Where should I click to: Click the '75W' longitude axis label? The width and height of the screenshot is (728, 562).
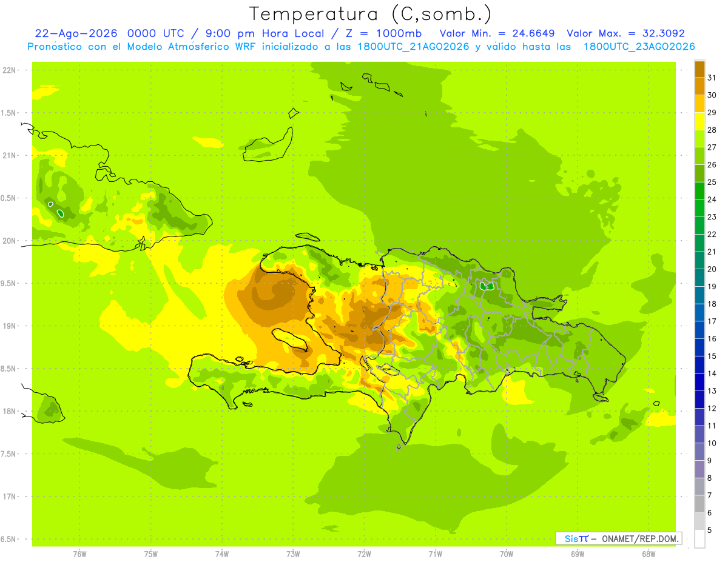pos(150,554)
